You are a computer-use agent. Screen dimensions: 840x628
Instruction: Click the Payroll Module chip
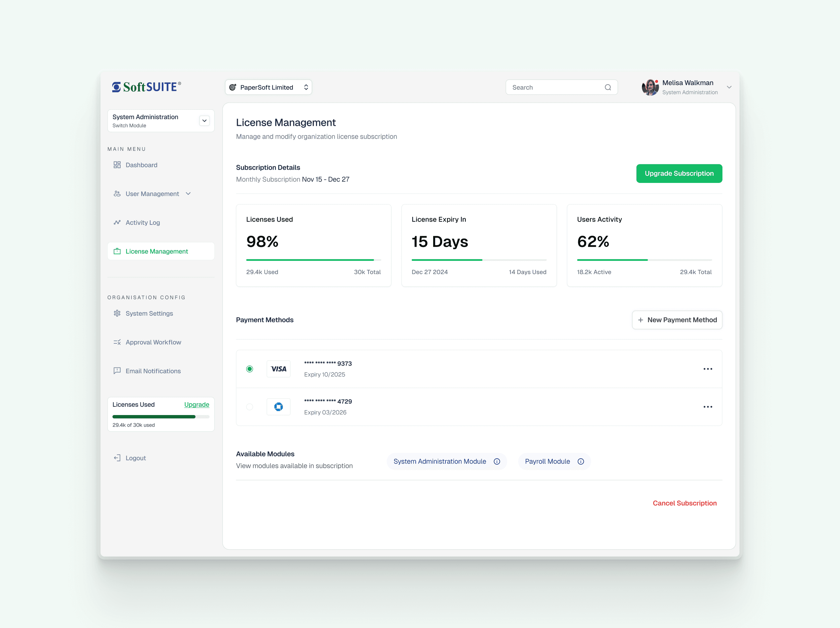pos(554,461)
